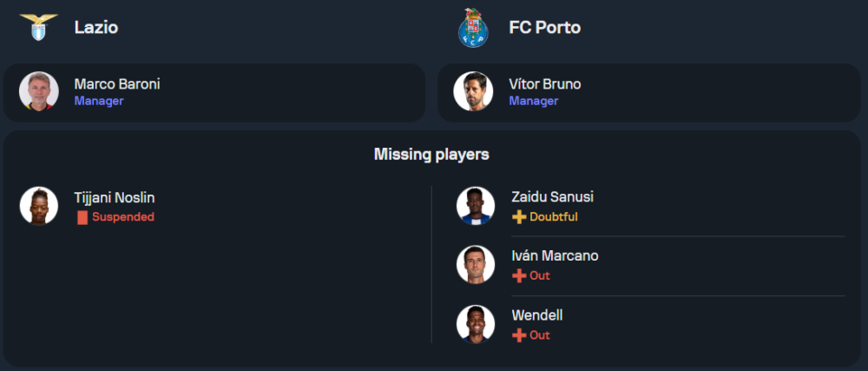
Task: Click the Zaidu Sanusi name
Action: click(551, 197)
